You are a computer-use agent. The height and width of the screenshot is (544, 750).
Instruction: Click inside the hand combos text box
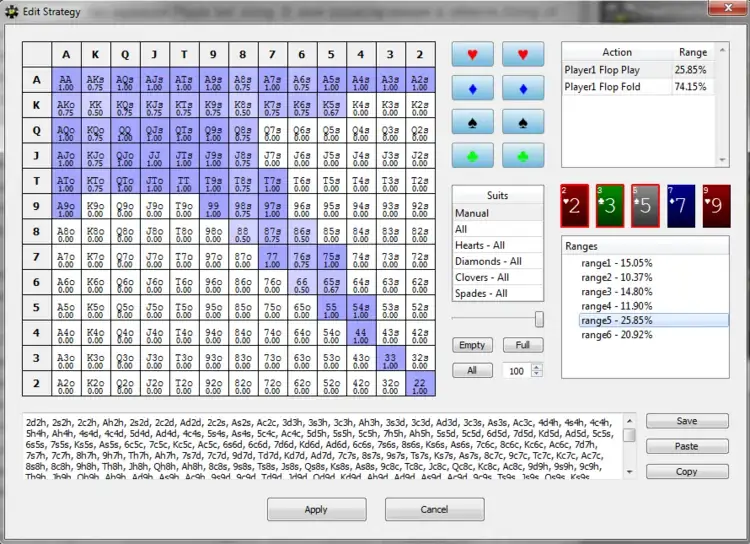[x=323, y=446]
